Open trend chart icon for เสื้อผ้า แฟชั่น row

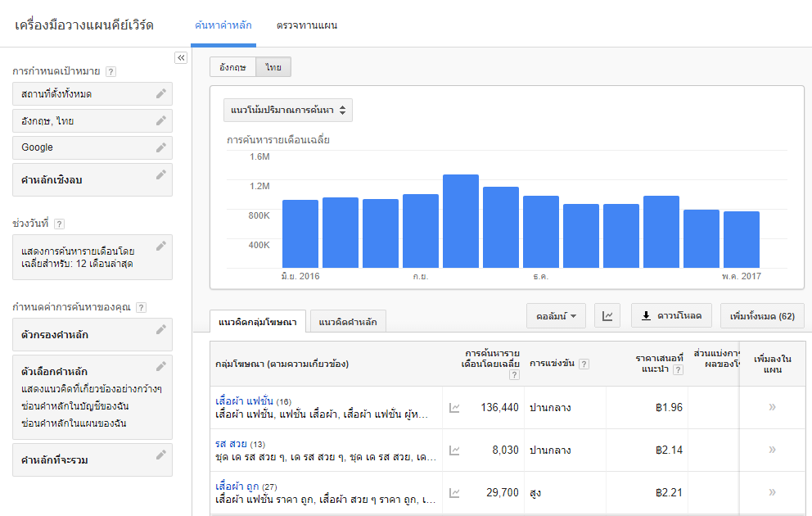(x=455, y=407)
